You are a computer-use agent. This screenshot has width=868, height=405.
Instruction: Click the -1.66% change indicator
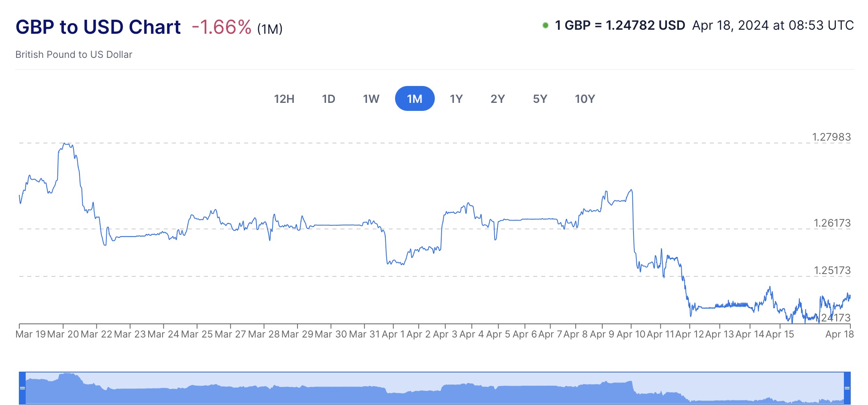(222, 27)
